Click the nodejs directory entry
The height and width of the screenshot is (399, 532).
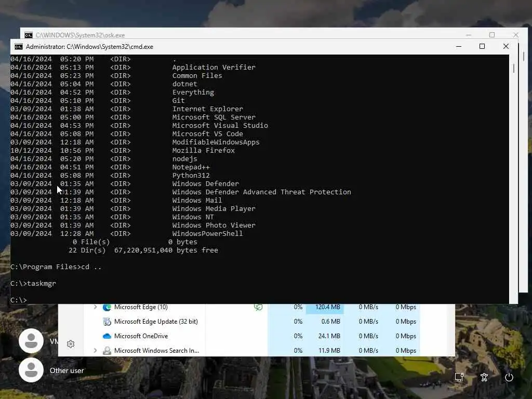(184, 159)
